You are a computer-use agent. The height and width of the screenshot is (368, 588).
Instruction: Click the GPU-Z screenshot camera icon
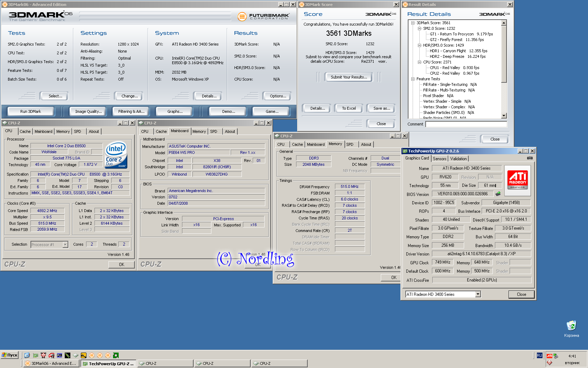pos(530,158)
